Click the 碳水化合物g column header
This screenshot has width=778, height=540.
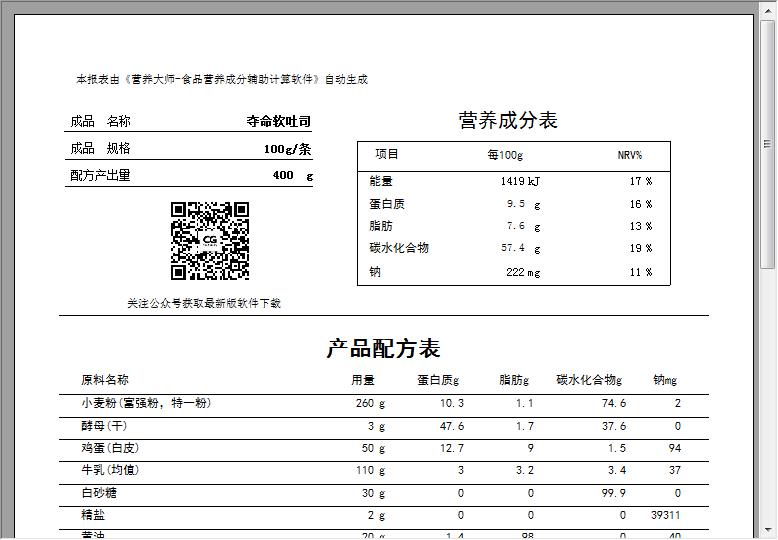click(x=589, y=380)
